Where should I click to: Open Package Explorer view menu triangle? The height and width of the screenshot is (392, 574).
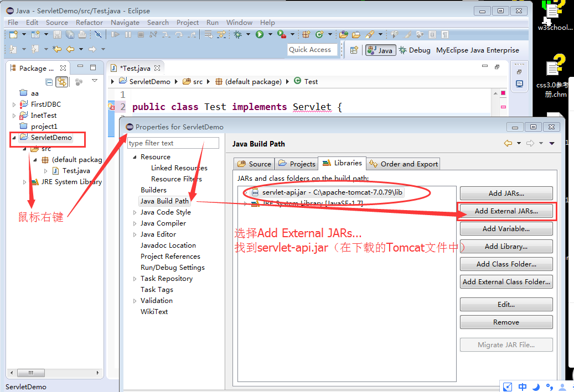tap(95, 81)
